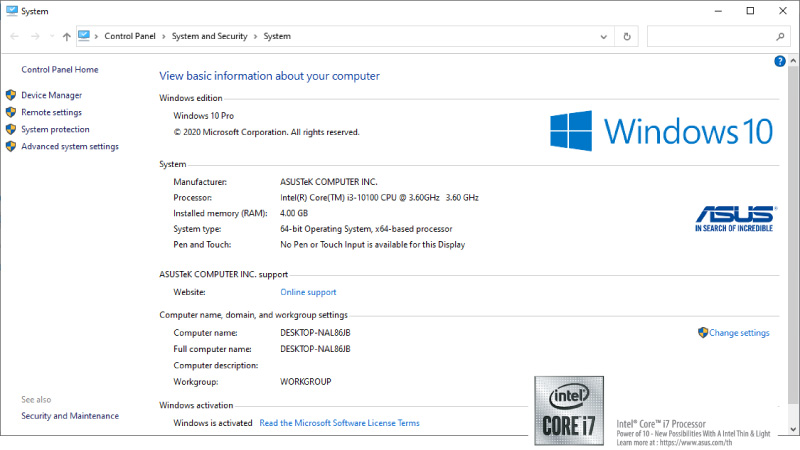Click the computer icon in the address bar
This screenshot has height=450, width=800.
click(x=84, y=36)
